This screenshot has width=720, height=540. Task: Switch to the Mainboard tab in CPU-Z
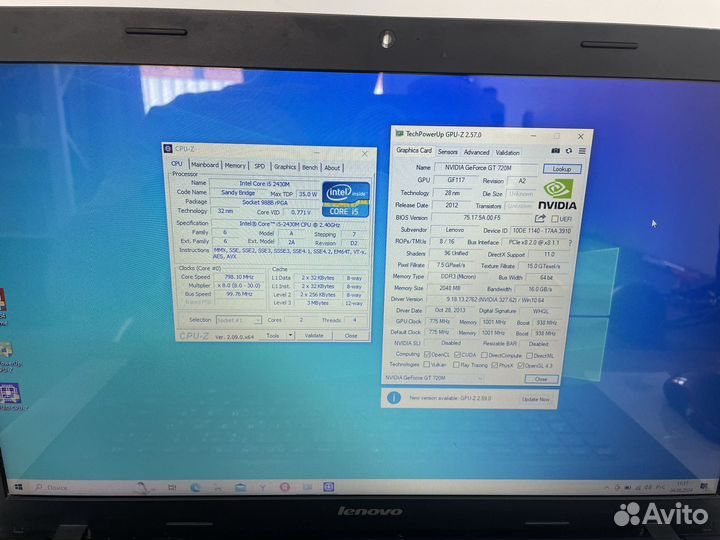205,165
